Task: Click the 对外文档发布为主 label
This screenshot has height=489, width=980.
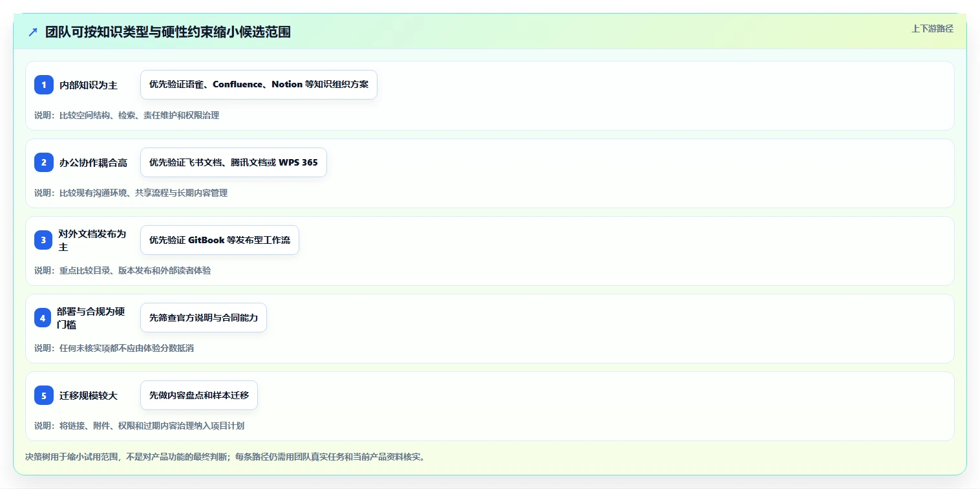Action: point(92,240)
